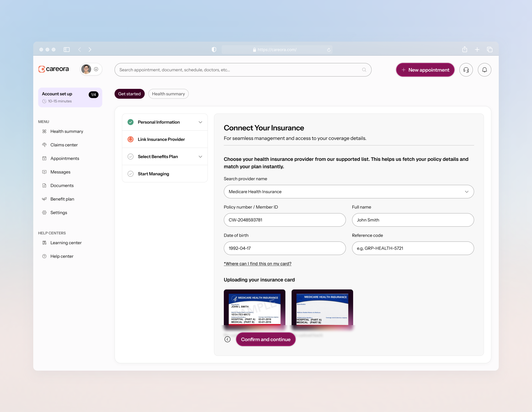Select the Careora logo icon
The width and height of the screenshot is (532, 412).
point(42,69)
